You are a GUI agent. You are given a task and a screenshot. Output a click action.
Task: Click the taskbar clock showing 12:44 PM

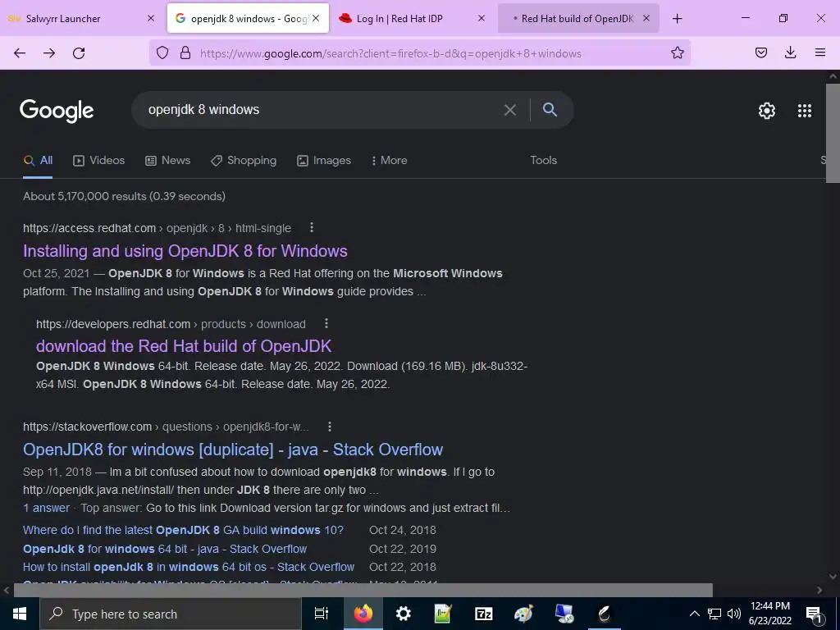pos(769,614)
